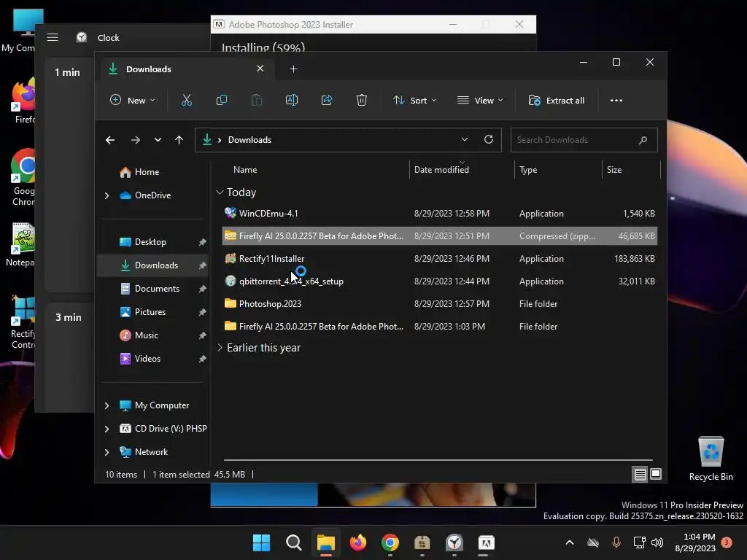747x560 pixels.
Task: Open Windows Start menu
Action: pyautogui.click(x=261, y=542)
